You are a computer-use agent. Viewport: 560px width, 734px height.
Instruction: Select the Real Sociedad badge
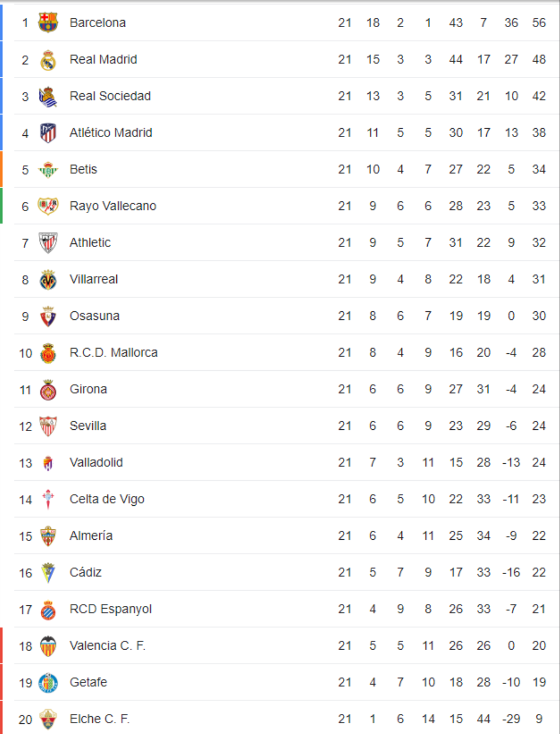[48, 97]
